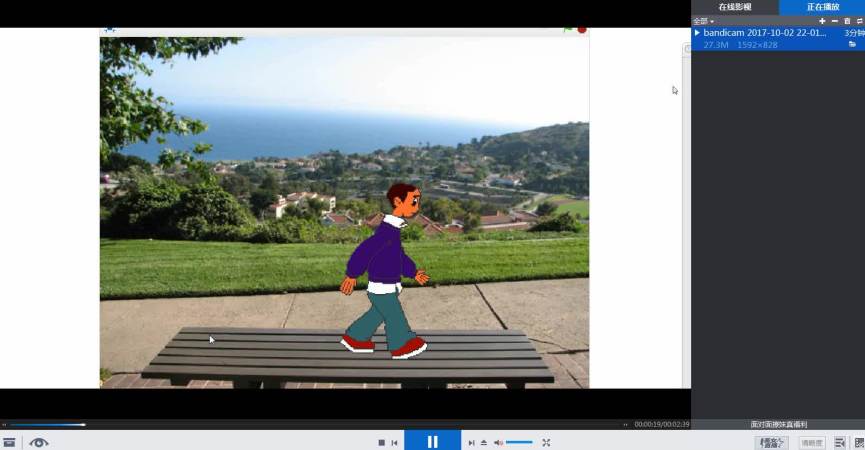Skip to the previous video
Image resolution: width=865 pixels, height=450 pixels.
point(394,443)
